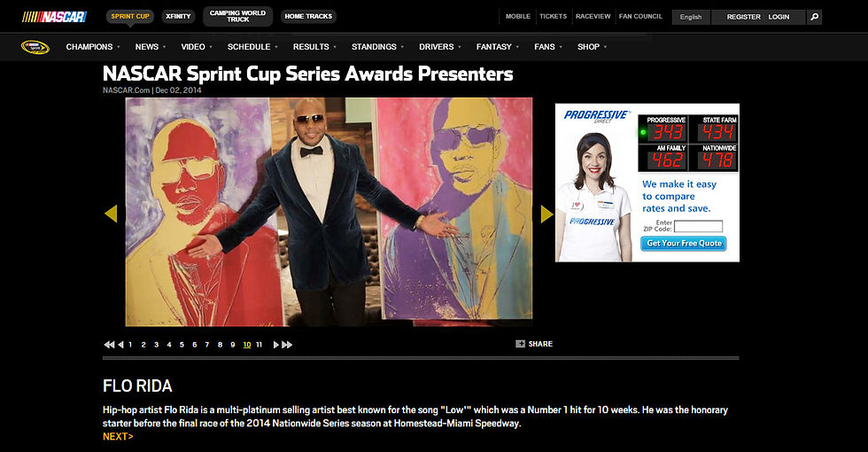
Task: Go to gallery page 5
Action: point(182,345)
